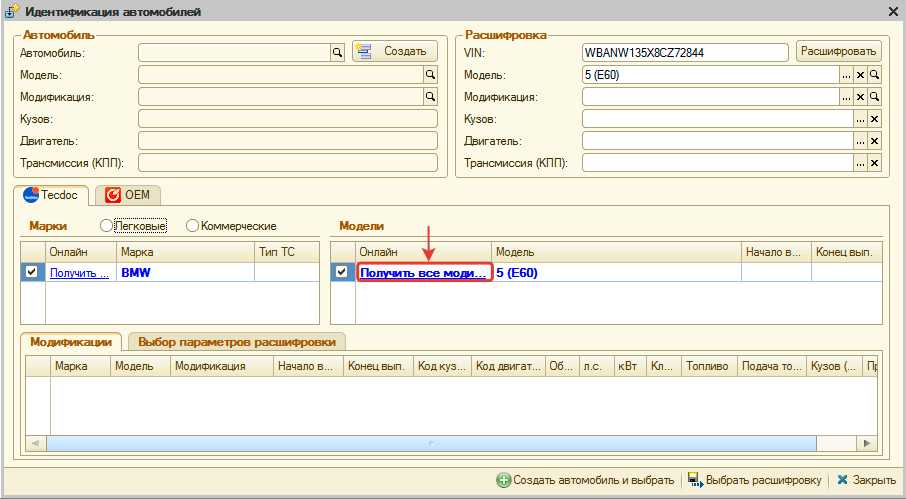Click the Получить все модификации link
The image size is (906, 499).
pyautogui.click(x=423, y=272)
